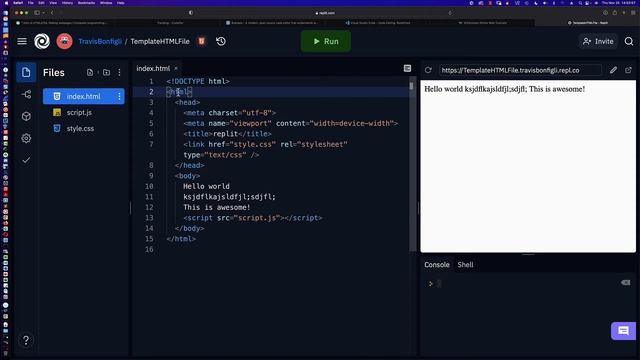Click the Replit logo
Screen dimensions: 640x360
pyautogui.click(x=42, y=41)
